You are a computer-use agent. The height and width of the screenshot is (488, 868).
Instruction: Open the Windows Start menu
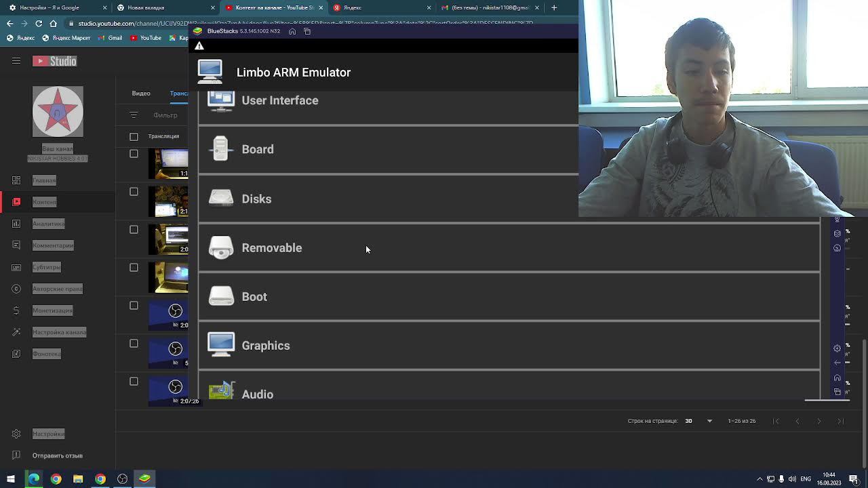point(11,479)
